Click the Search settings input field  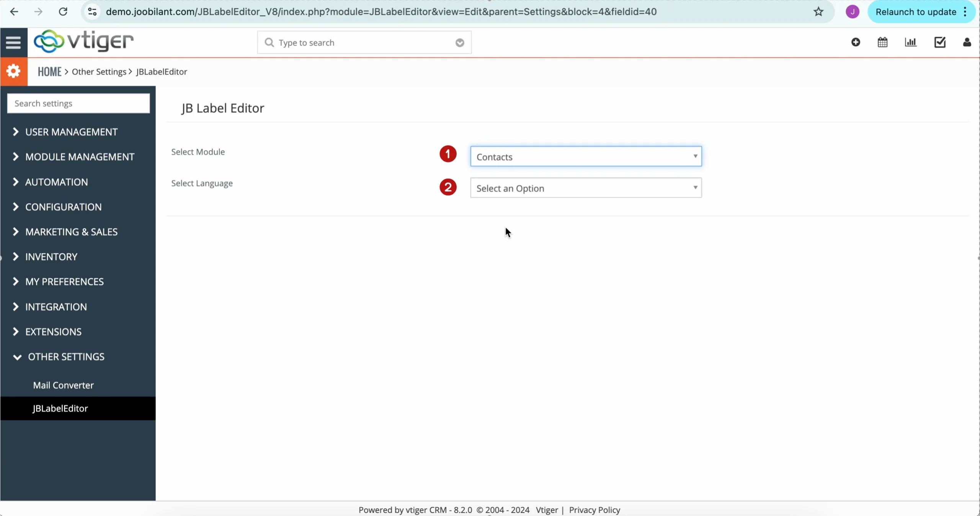[78, 103]
